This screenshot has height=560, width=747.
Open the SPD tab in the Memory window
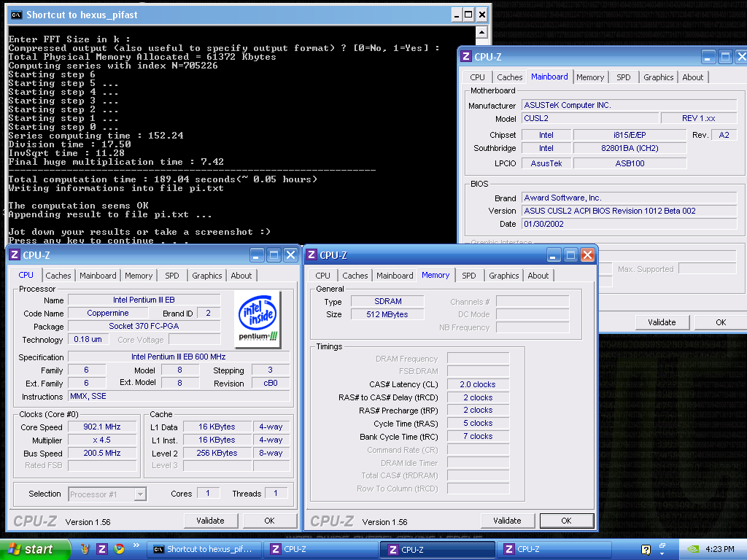point(469,276)
